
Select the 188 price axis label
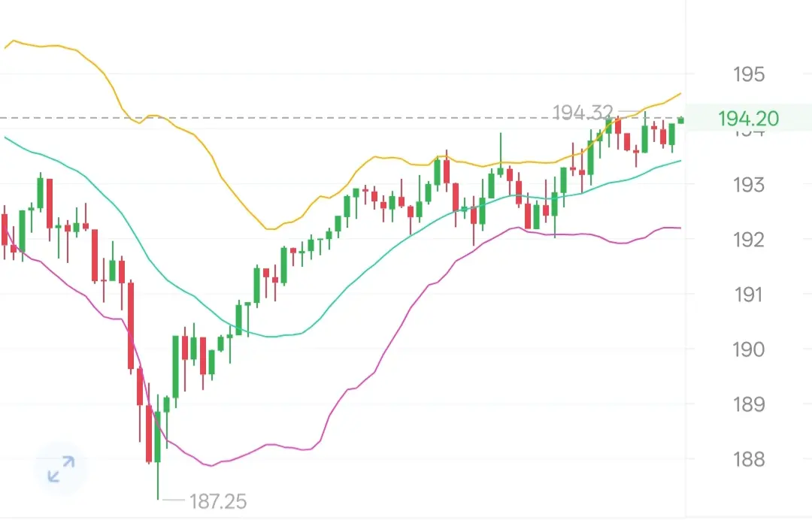749,459
